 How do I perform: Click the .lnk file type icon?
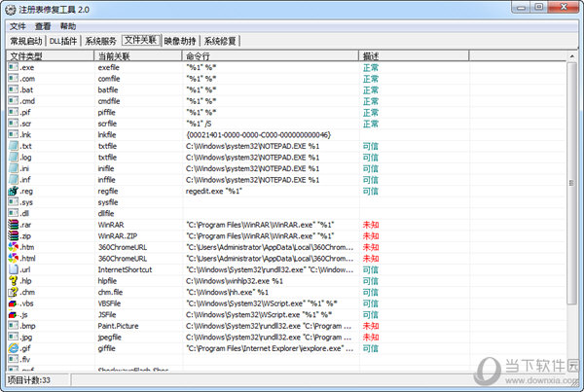click(14, 134)
